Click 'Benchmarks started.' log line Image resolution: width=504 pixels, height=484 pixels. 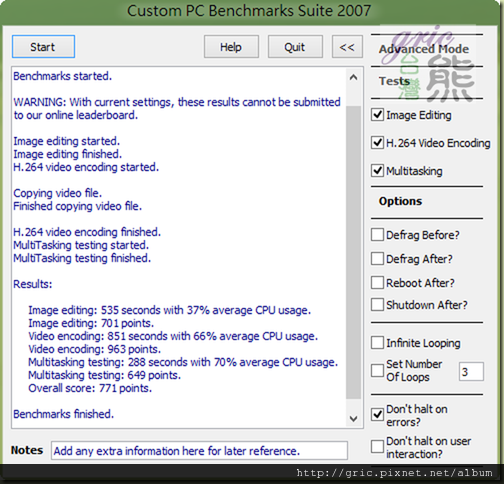[x=63, y=76]
